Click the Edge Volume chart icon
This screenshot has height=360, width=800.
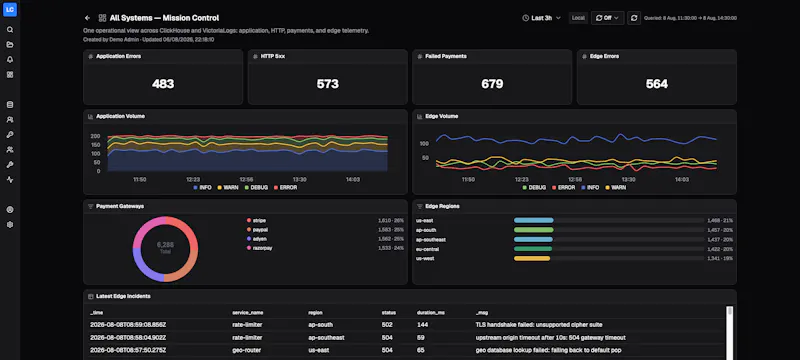click(420, 116)
